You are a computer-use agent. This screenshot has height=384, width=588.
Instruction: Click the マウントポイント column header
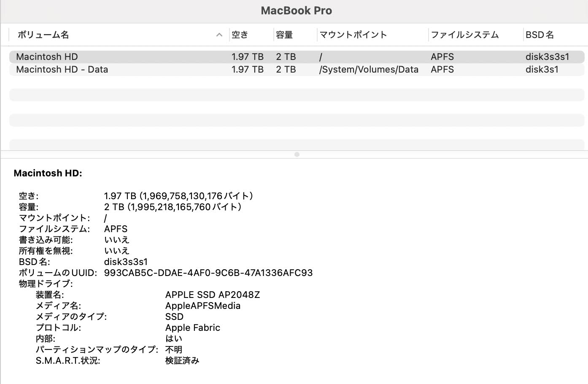(353, 35)
